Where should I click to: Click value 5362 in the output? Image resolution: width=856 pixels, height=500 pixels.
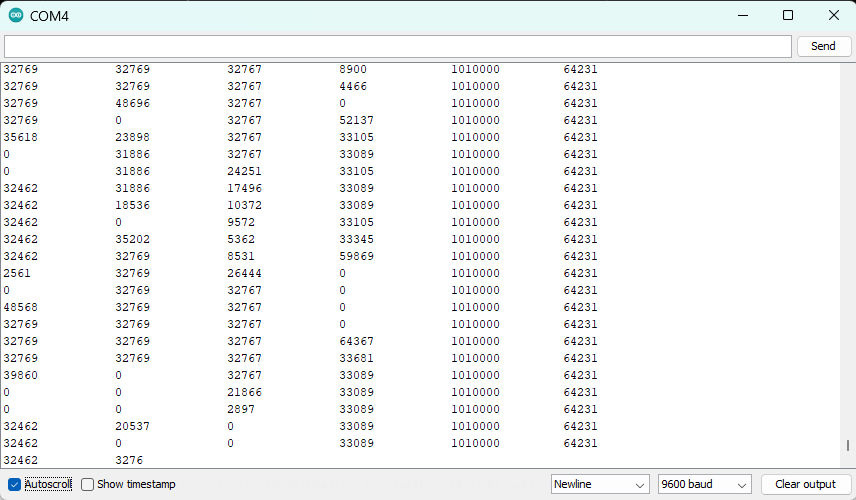tap(241, 239)
